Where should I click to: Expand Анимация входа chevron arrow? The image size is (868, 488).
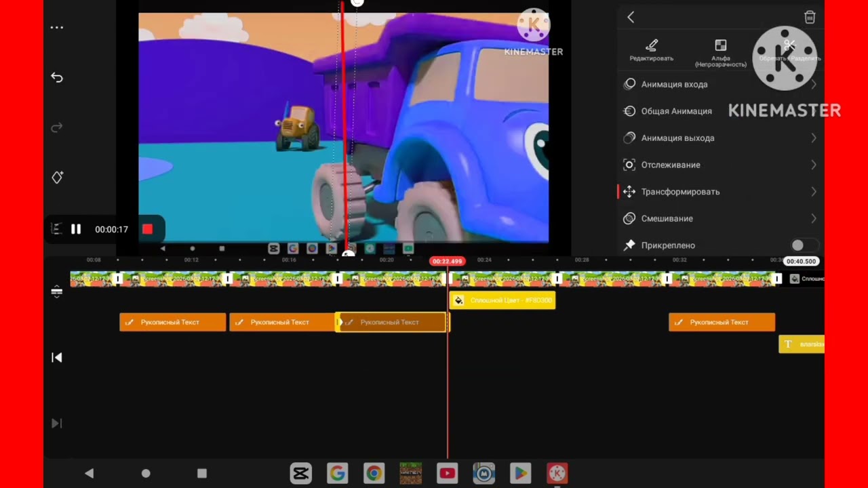pos(814,84)
